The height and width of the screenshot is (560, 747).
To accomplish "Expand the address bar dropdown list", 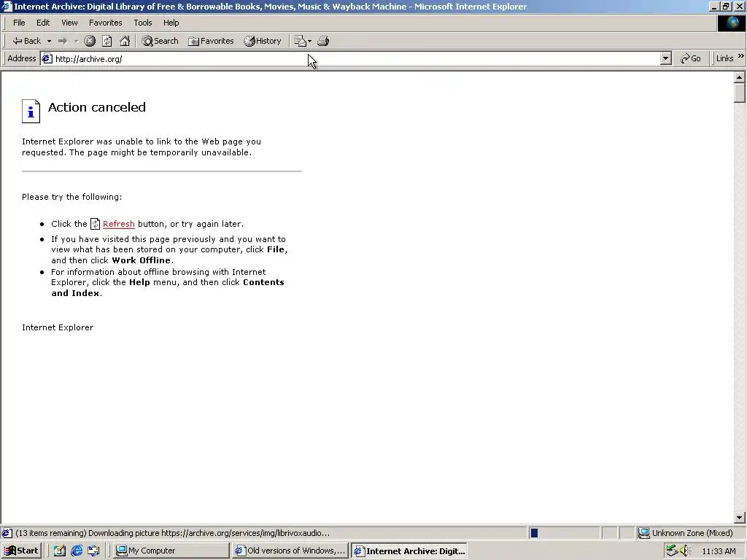I will click(x=665, y=58).
